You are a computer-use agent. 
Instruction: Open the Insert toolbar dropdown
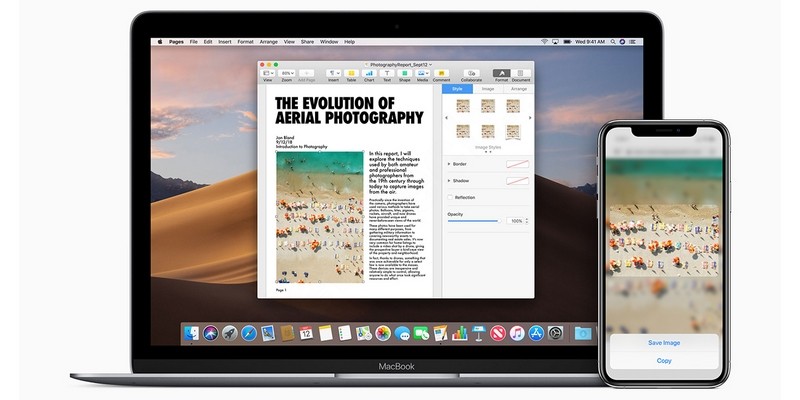(334, 73)
